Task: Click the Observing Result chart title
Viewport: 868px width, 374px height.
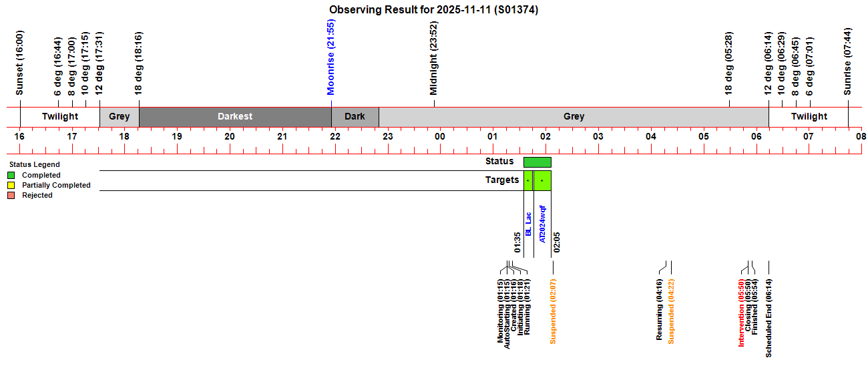Action: tap(434, 10)
